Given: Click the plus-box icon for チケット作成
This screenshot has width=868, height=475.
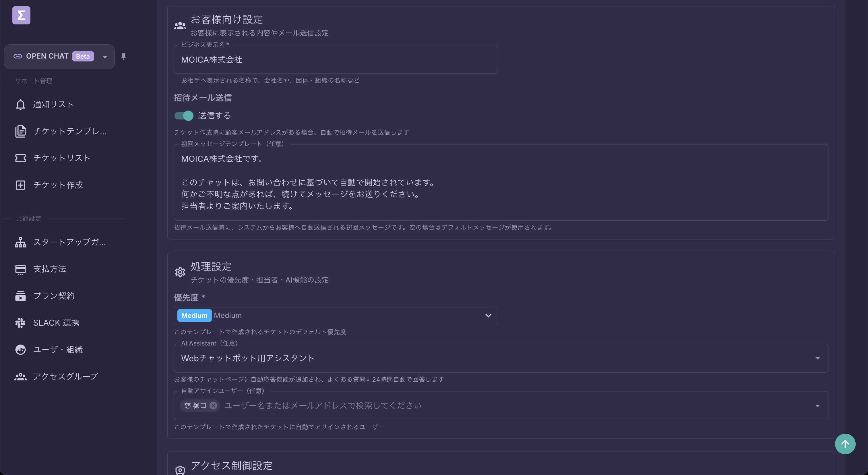Looking at the screenshot, I should point(21,185).
